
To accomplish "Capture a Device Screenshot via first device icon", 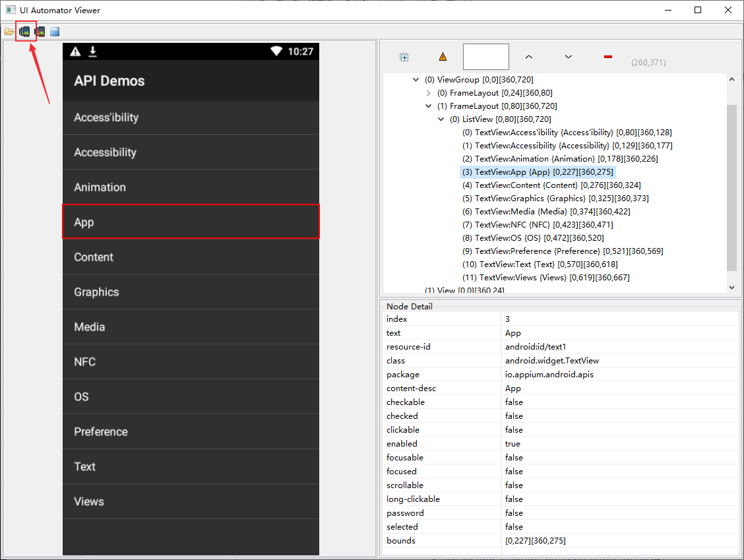I will (x=24, y=32).
